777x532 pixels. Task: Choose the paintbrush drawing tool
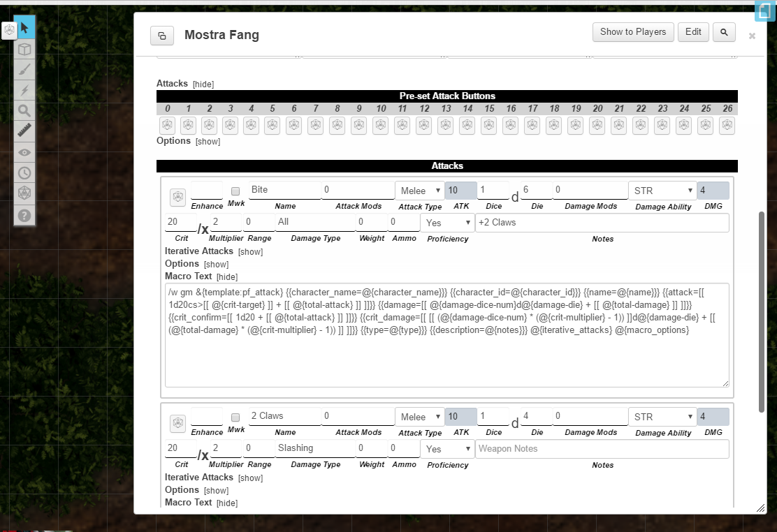24,70
